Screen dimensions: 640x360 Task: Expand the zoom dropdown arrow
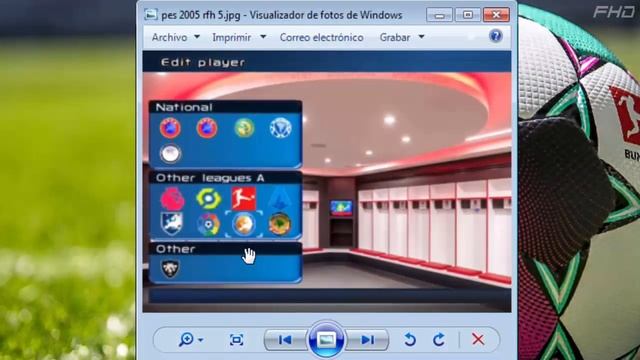200,340
